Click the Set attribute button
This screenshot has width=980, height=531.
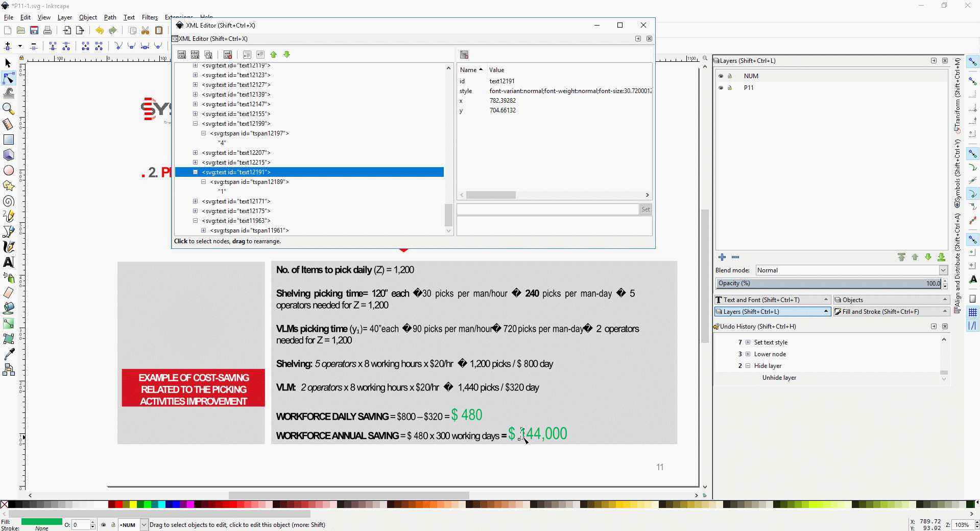(646, 209)
